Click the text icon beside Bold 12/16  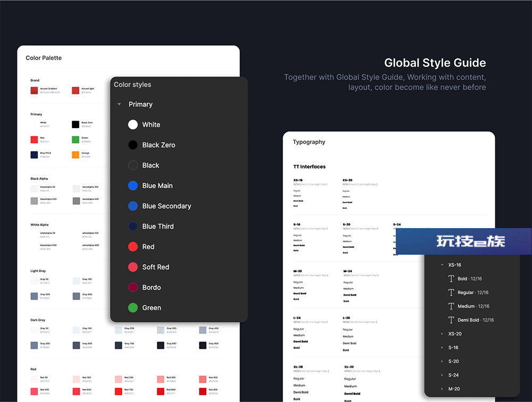click(x=451, y=279)
